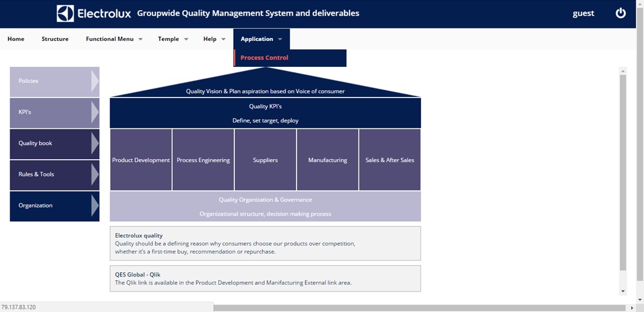This screenshot has width=644, height=312.
Task: Expand the Functional Menu dropdown
Action: click(114, 39)
